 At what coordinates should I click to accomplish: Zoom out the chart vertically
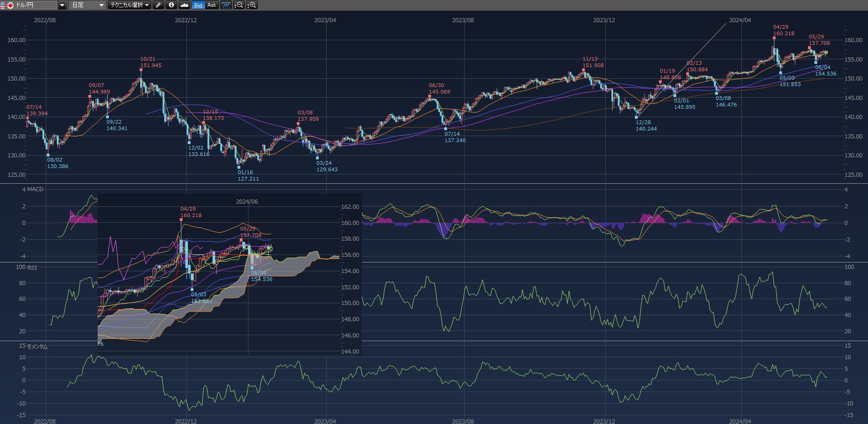pos(239,5)
